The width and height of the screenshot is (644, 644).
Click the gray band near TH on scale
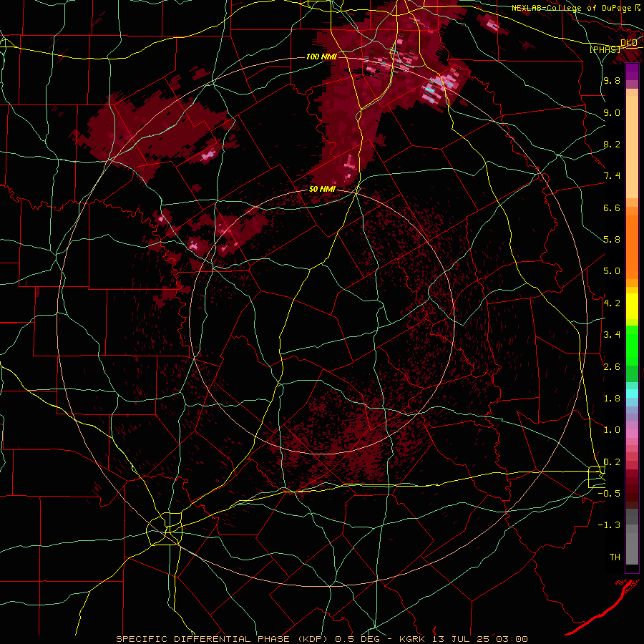632,550
